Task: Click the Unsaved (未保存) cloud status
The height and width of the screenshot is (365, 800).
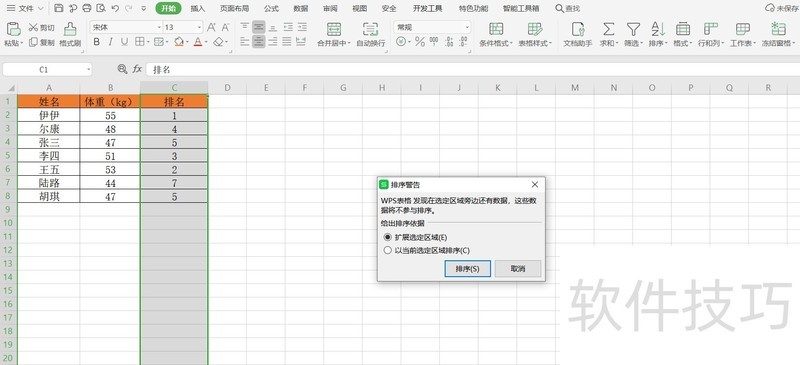Action: point(782,9)
